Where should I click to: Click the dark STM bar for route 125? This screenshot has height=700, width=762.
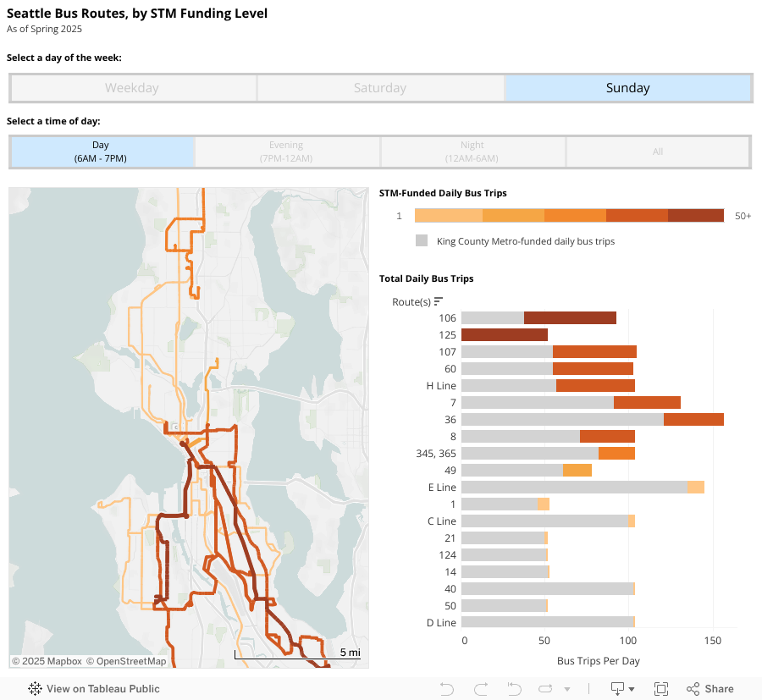(505, 335)
